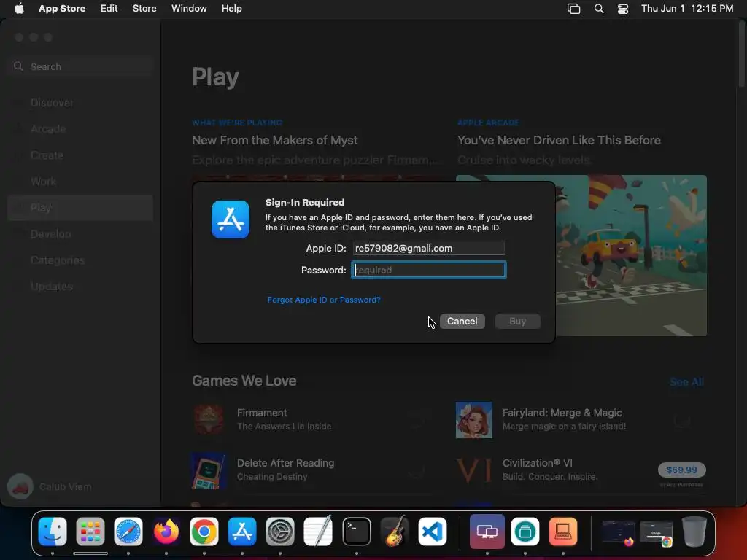Open the user account profile avatar
The image size is (747, 560).
[x=20, y=486]
